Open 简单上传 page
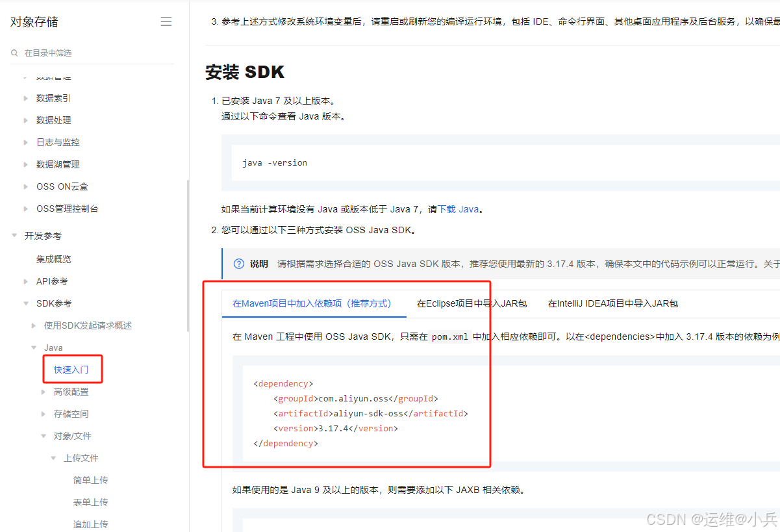 [x=90, y=480]
